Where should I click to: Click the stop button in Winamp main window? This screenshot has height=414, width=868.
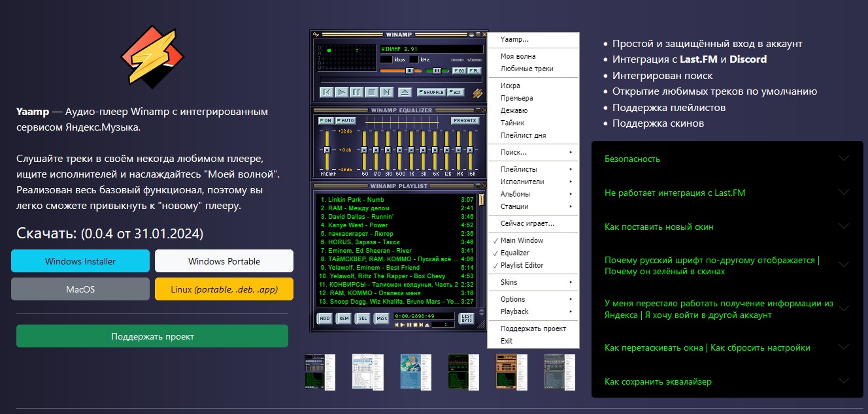tap(372, 92)
